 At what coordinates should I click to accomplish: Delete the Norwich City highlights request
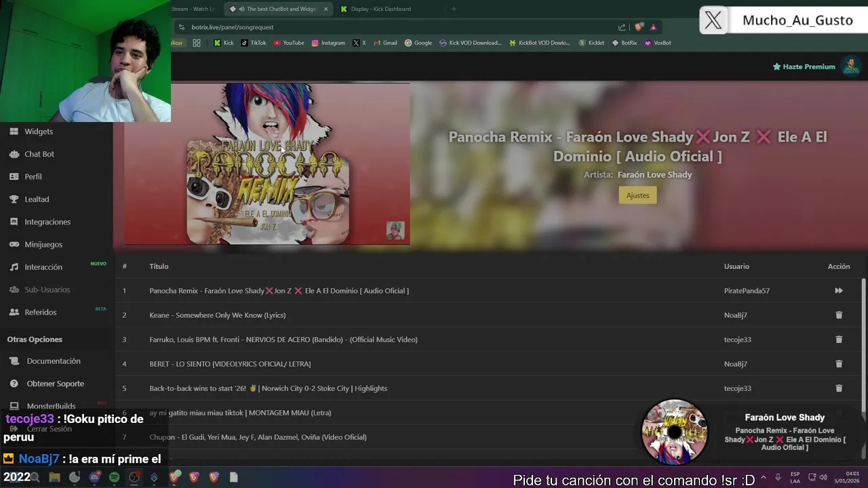[x=839, y=388]
